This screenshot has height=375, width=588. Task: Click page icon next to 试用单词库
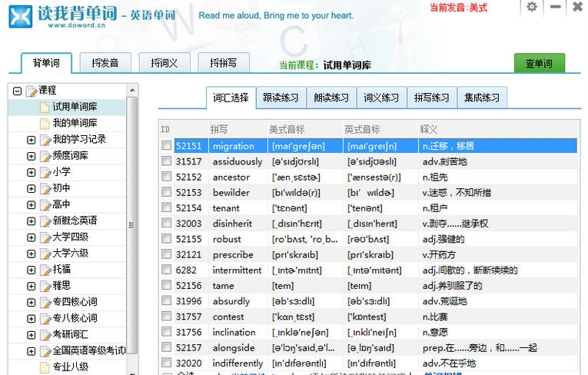[x=45, y=108]
